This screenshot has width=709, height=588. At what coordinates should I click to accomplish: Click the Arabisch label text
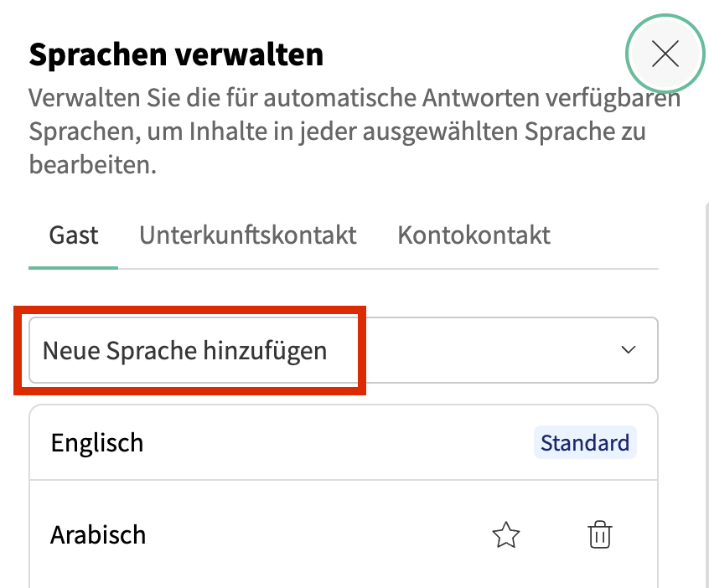[98, 534]
